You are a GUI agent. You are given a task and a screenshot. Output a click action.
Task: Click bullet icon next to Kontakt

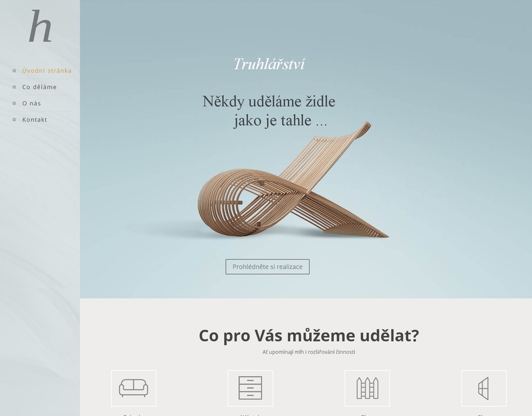tap(14, 120)
